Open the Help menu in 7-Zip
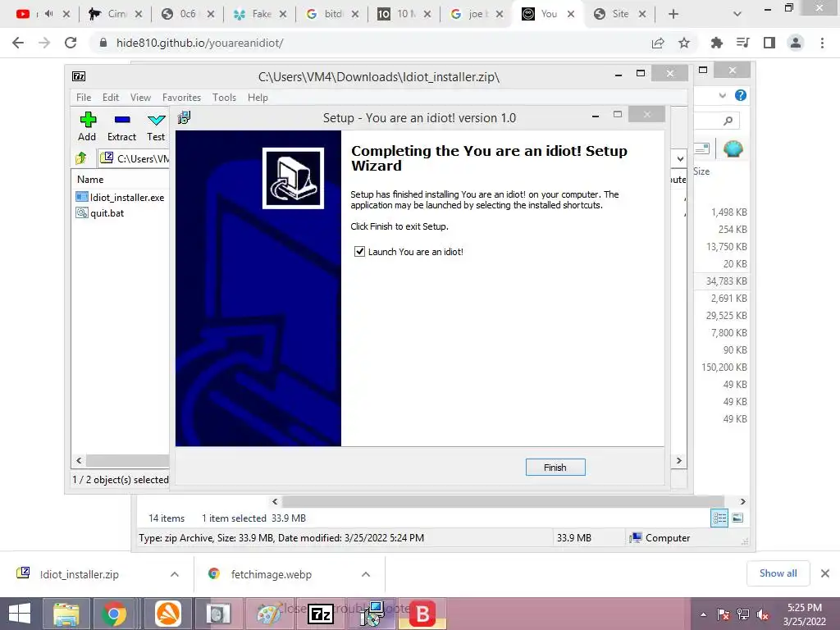This screenshot has width=840, height=630. [x=258, y=98]
